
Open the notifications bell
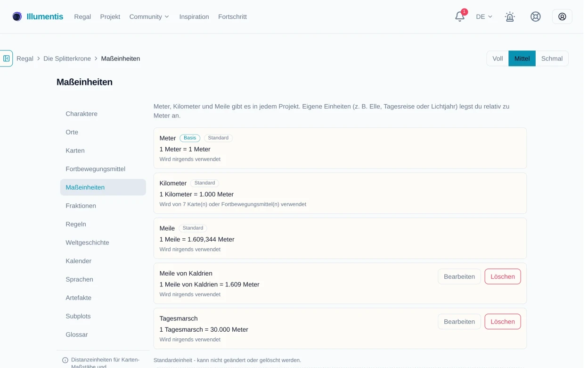460,17
